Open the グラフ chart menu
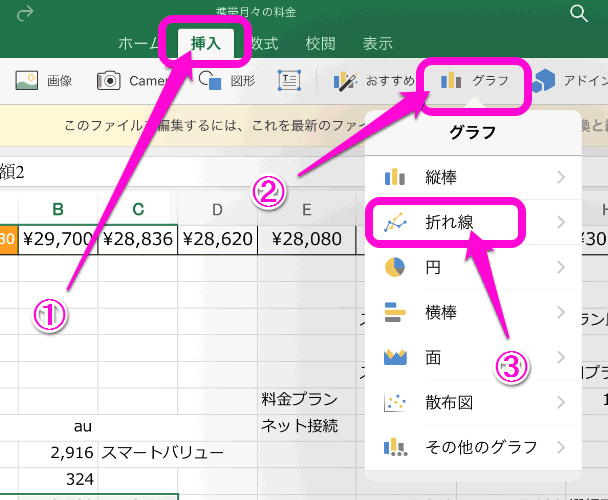This screenshot has height=500, width=608. pos(476,80)
